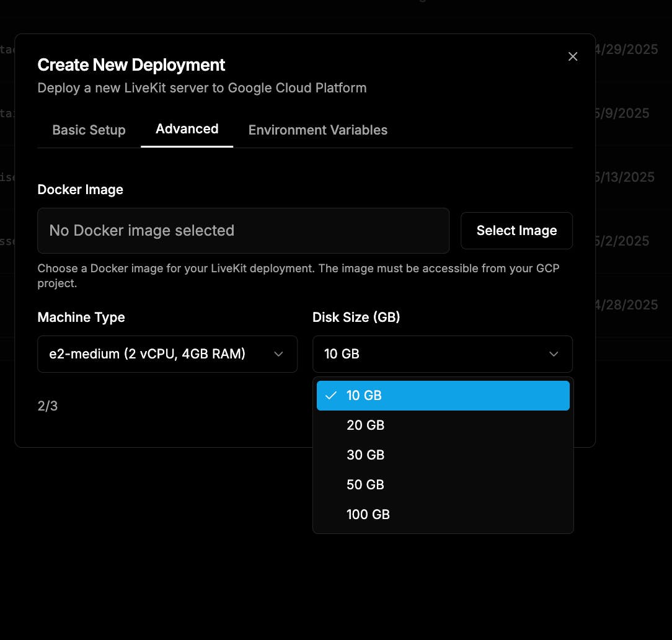Click the Select Image button

516,231
